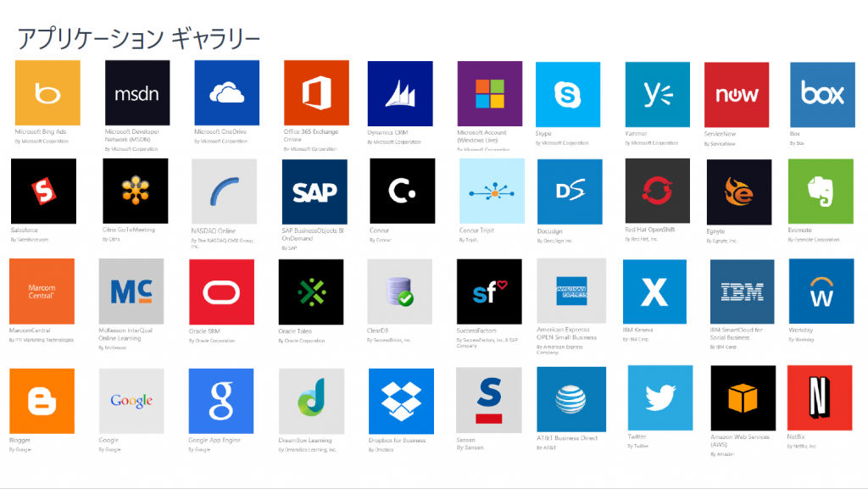Click the 'AT&T Business Direct' name text
Viewport: 868px width, 489px height.
[x=567, y=438]
